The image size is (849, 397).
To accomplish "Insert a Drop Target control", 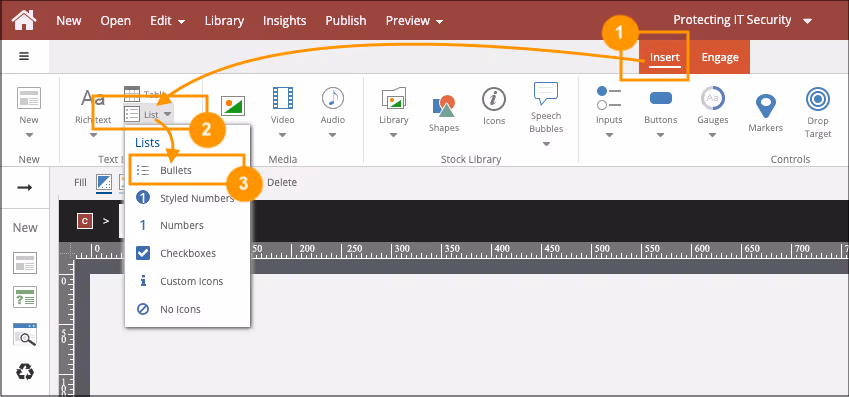I will click(x=818, y=113).
